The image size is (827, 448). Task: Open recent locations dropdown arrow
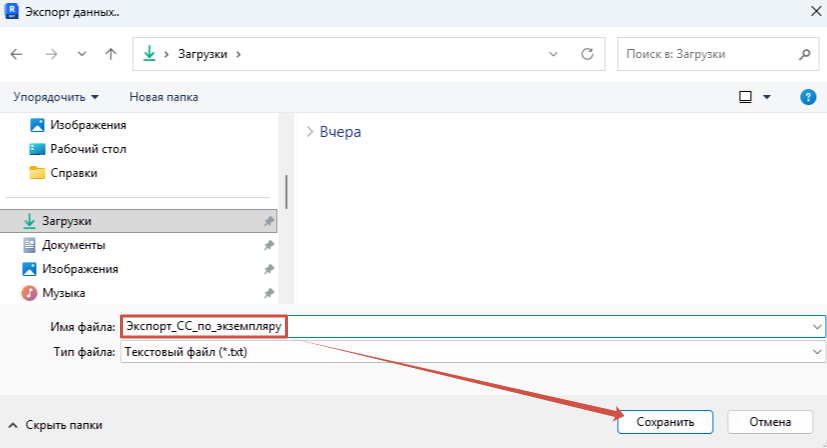tap(82, 54)
